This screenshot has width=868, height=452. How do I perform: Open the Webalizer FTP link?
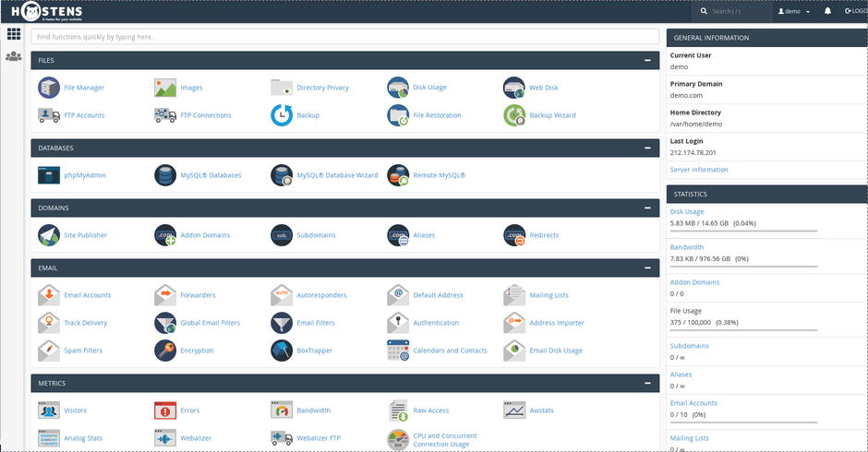click(x=319, y=438)
